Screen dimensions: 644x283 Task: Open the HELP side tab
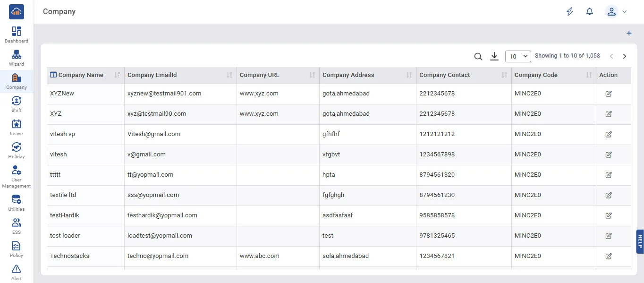[640, 241]
